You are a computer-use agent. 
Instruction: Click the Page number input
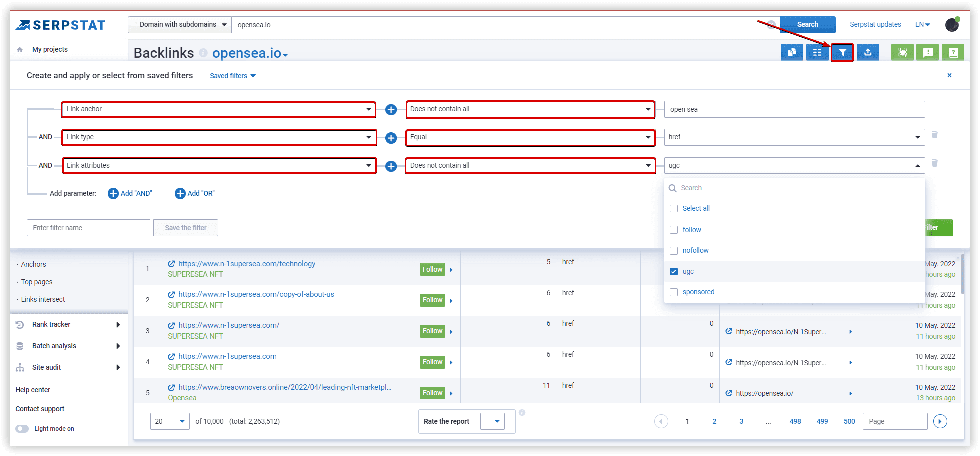[x=895, y=421]
